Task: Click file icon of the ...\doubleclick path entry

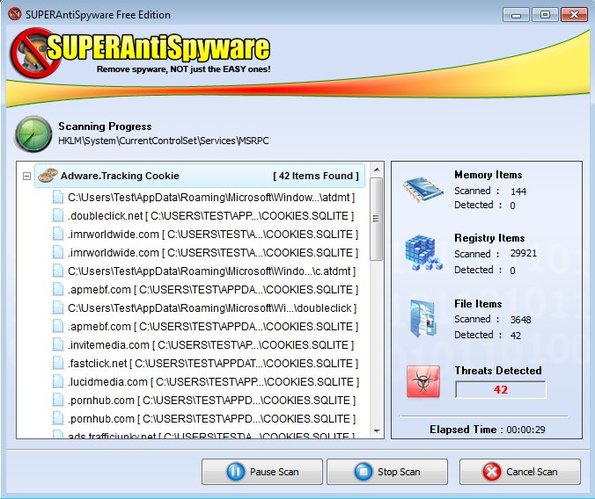Action: (58, 308)
